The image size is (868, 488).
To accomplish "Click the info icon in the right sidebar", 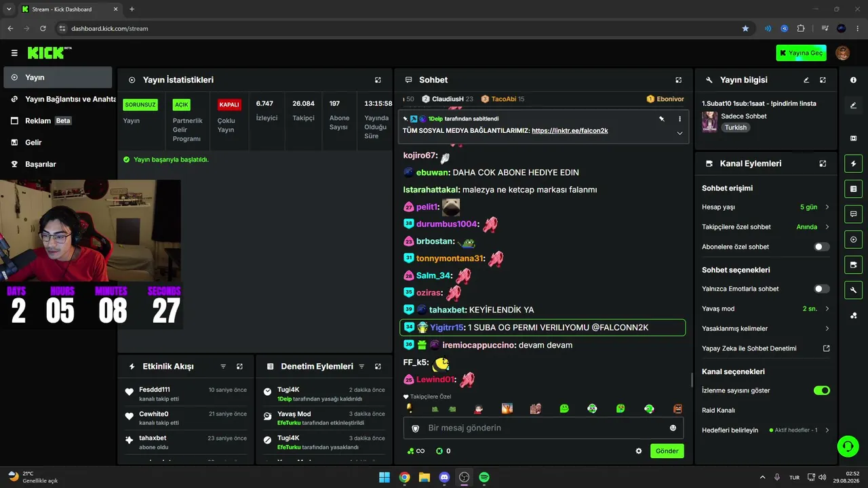I will point(853,80).
